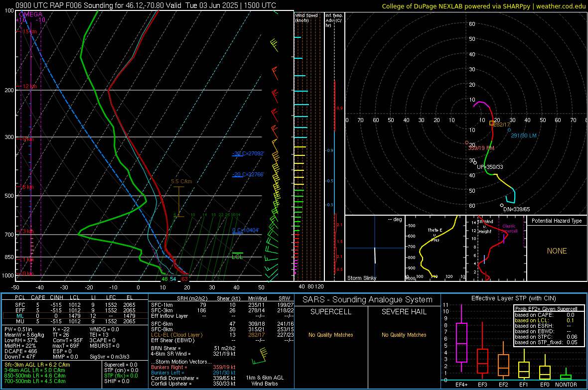Click the 'Wind Speed (knots)' panel header

click(306, 17)
